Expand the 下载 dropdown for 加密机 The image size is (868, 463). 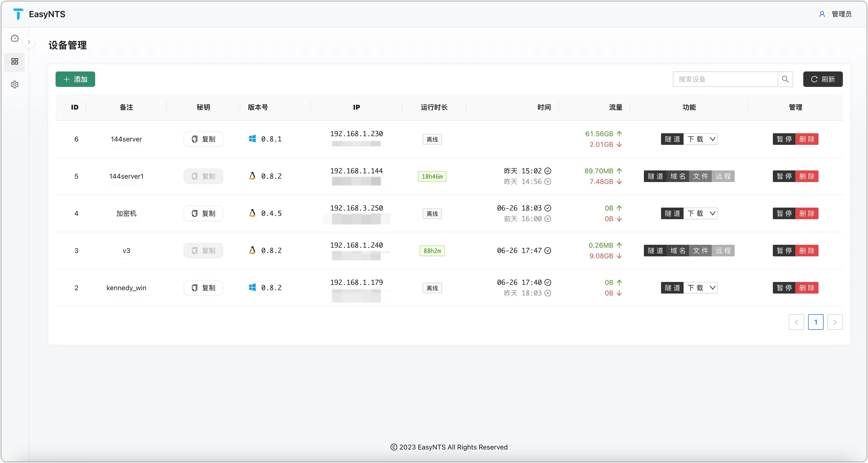pos(701,213)
